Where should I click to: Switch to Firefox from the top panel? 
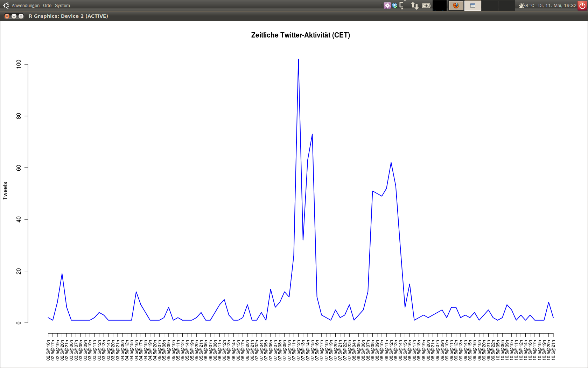(456, 6)
